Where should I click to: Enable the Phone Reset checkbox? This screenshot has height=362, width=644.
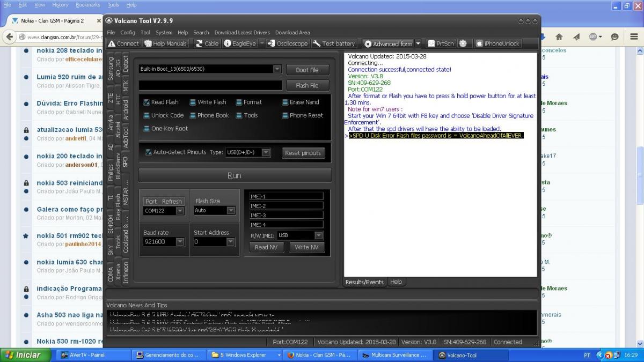pos(285,115)
